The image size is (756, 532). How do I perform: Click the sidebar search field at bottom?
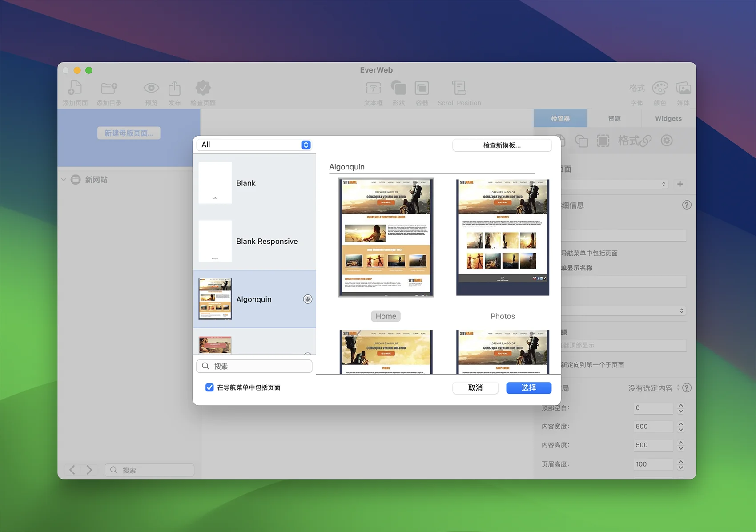(x=149, y=470)
